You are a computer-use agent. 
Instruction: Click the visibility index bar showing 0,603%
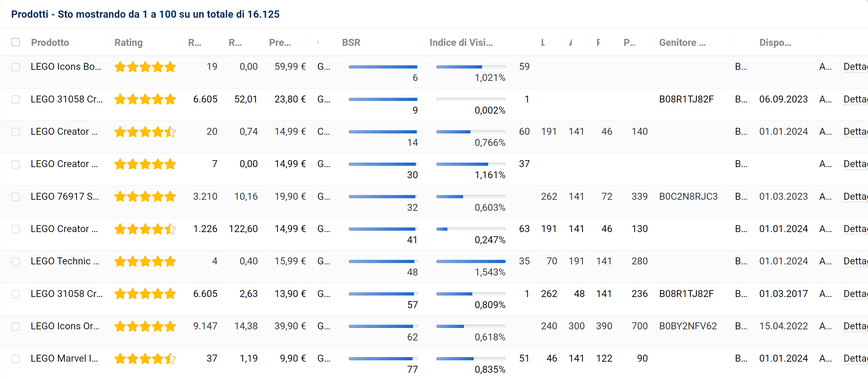click(471, 197)
